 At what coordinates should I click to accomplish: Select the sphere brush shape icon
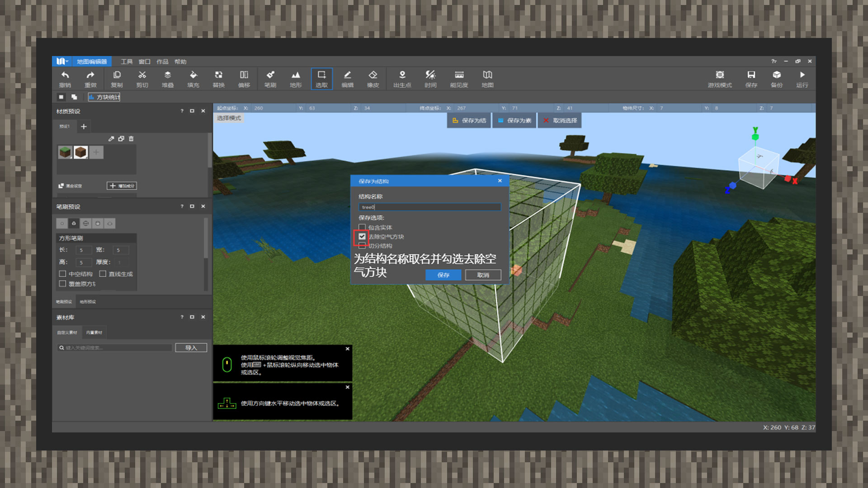(x=86, y=223)
